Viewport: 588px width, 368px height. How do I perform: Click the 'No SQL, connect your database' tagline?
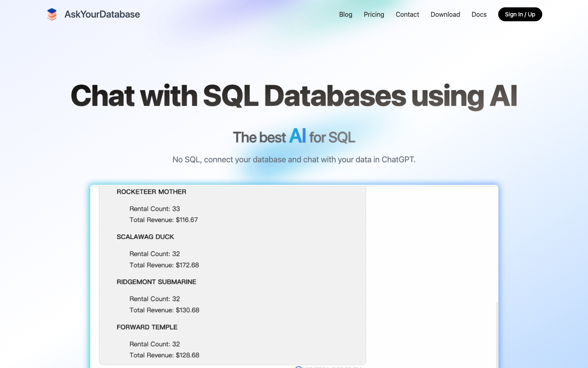[x=294, y=159]
